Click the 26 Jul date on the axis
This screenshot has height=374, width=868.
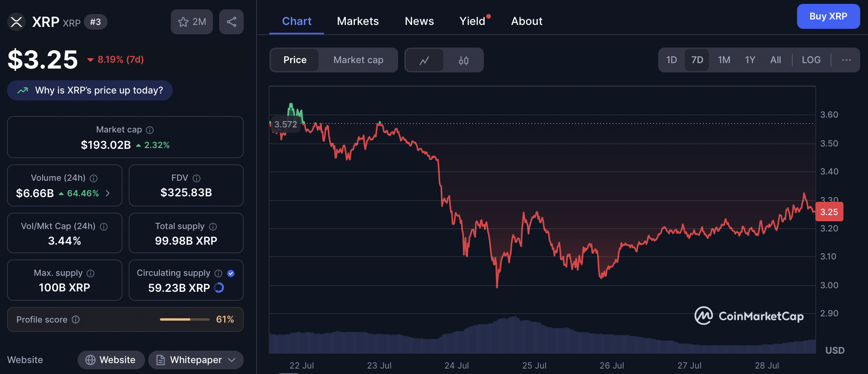(x=612, y=365)
